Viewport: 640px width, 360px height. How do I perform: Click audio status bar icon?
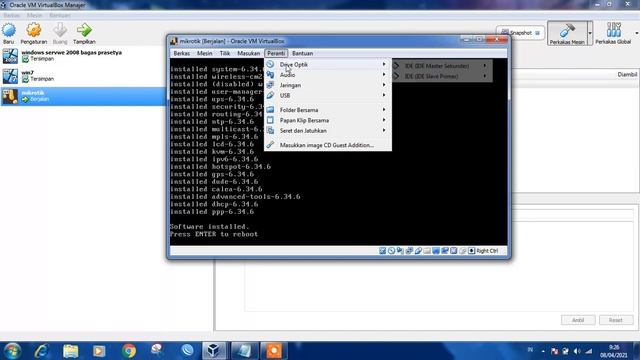click(x=400, y=251)
